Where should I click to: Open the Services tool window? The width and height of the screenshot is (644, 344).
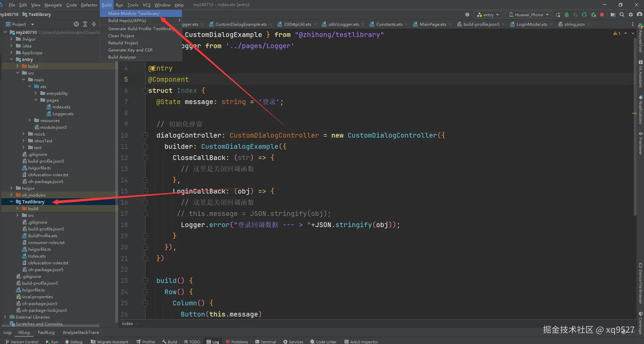pos(293,342)
